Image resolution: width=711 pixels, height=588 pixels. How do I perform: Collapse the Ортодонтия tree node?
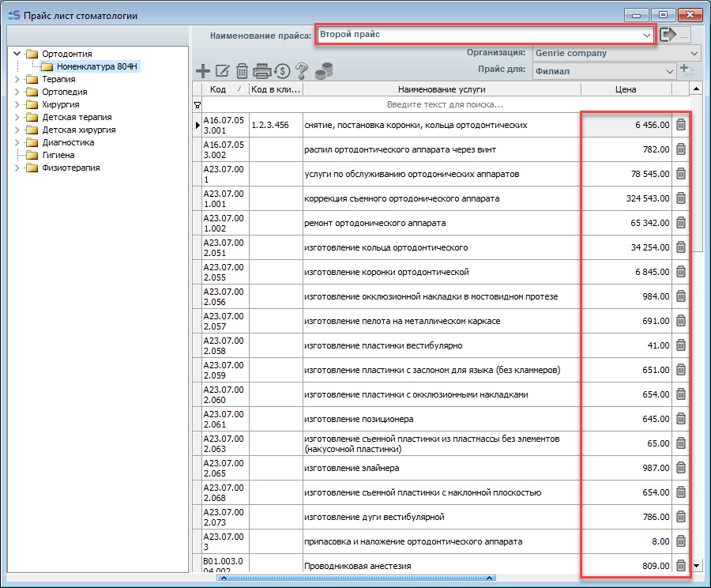point(17,54)
